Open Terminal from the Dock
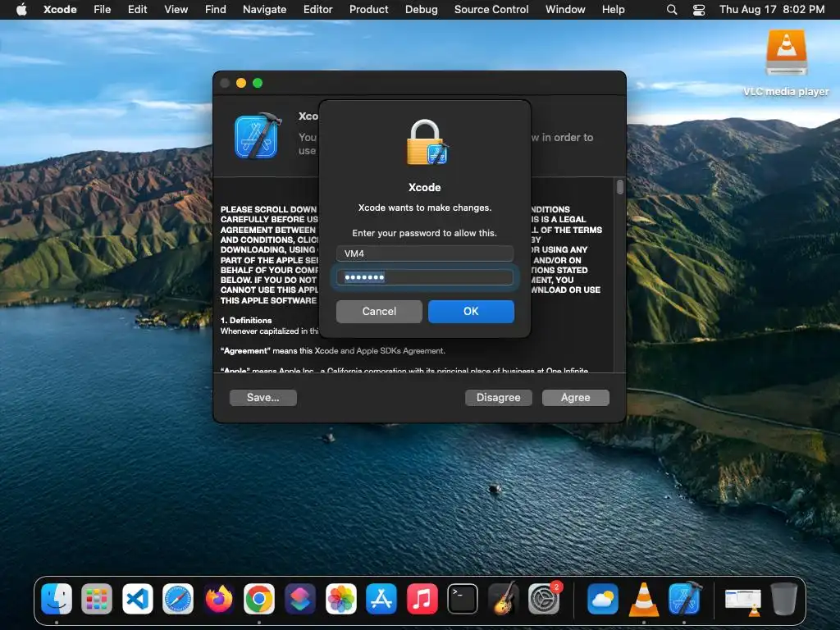The width and height of the screenshot is (840, 630). pos(463,598)
